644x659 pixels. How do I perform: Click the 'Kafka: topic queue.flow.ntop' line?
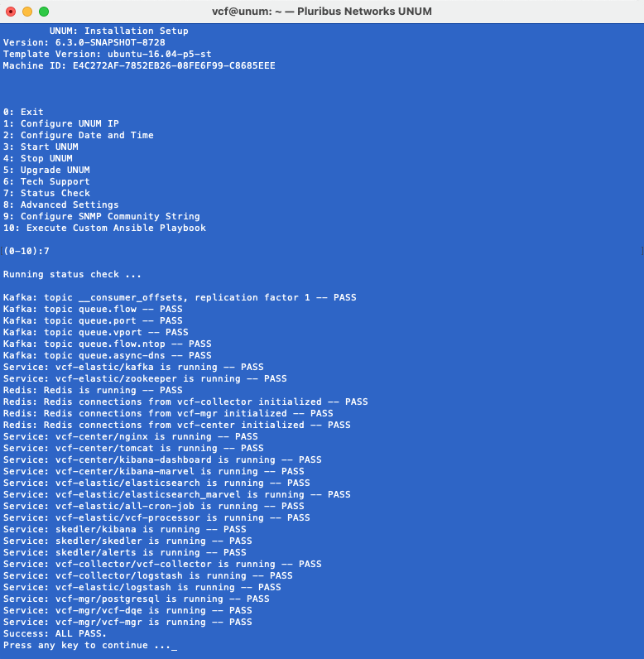pyautogui.click(x=107, y=344)
